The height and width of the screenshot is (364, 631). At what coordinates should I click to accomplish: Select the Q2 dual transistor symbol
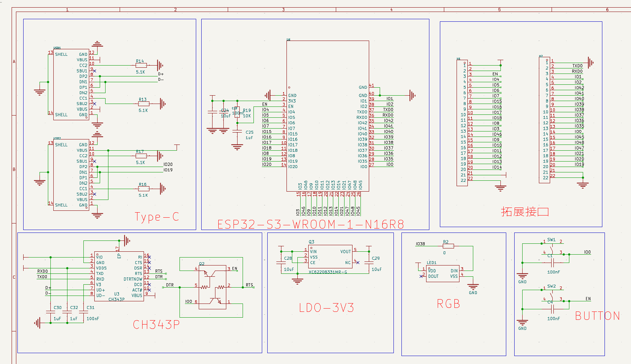coord(212,287)
